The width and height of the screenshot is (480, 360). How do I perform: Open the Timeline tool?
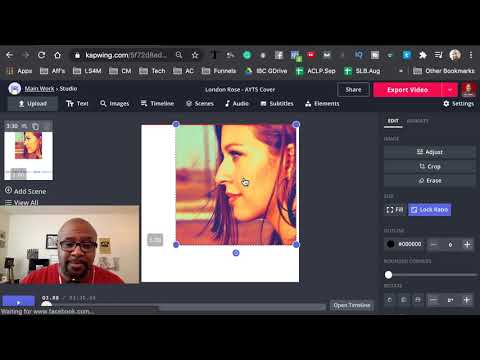(x=157, y=104)
